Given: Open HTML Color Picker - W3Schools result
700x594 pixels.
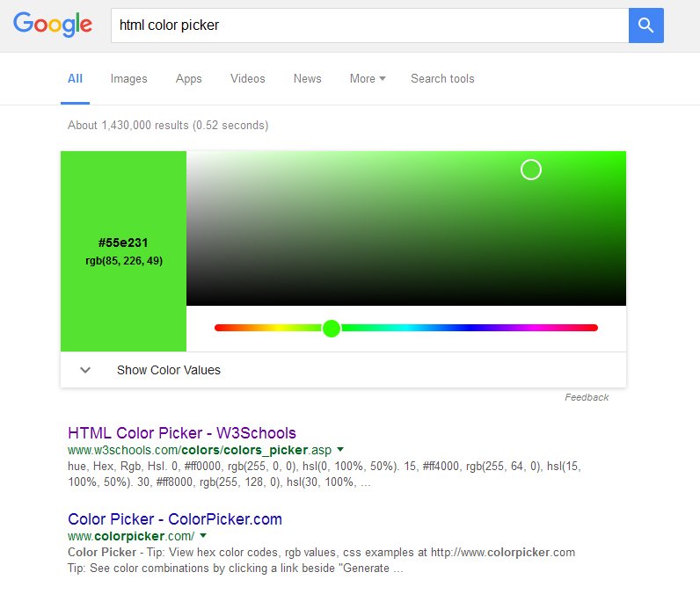Looking at the screenshot, I should [x=182, y=433].
